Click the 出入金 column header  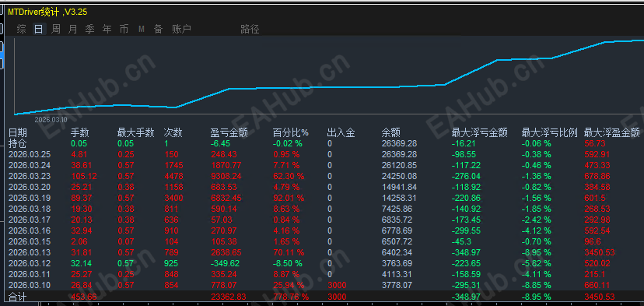(x=341, y=133)
